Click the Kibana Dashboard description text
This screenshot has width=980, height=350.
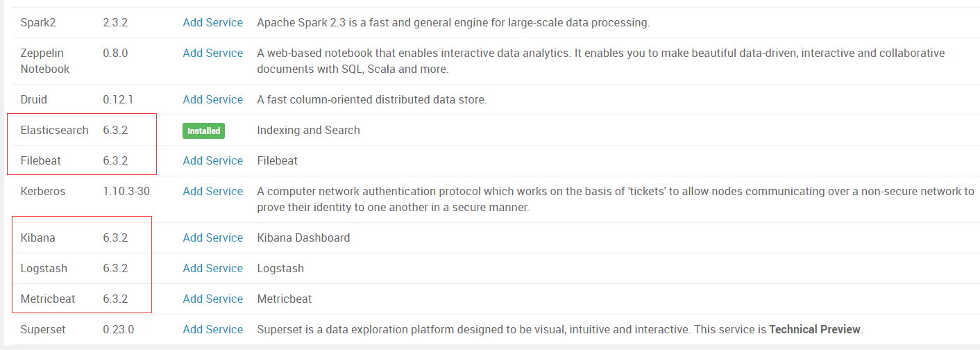pyautogui.click(x=303, y=237)
